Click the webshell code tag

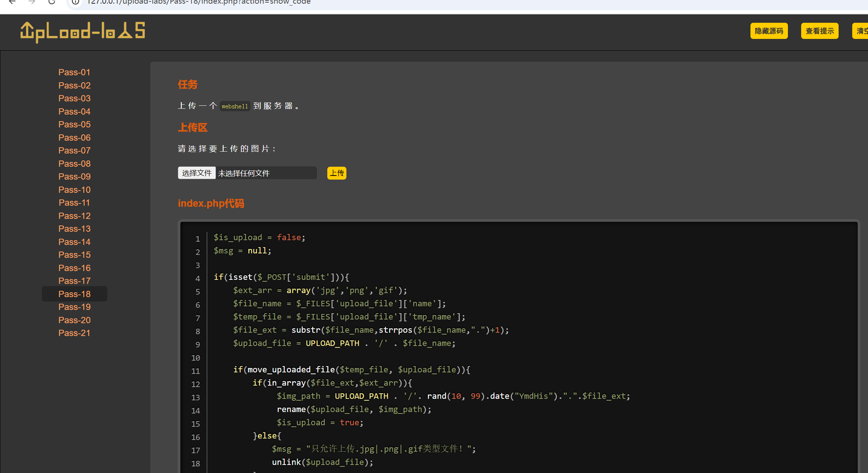[x=235, y=106]
